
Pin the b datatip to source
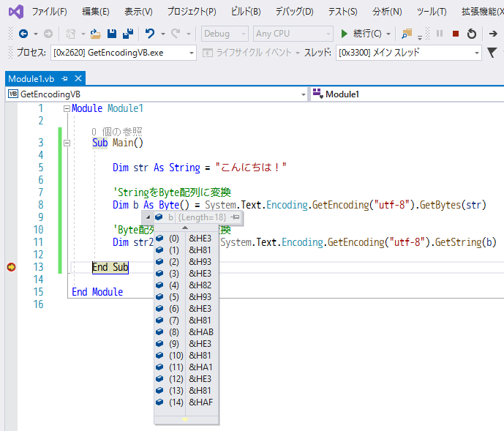point(236,217)
